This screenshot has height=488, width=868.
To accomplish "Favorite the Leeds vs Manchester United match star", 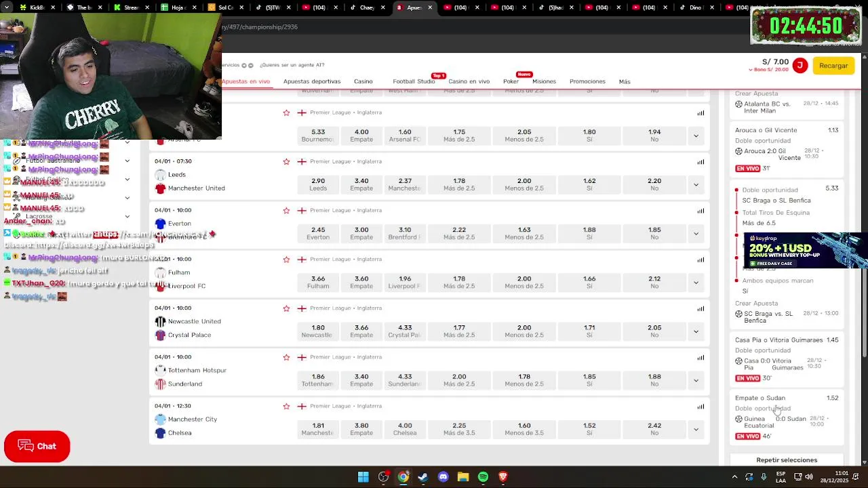I will [x=286, y=161].
